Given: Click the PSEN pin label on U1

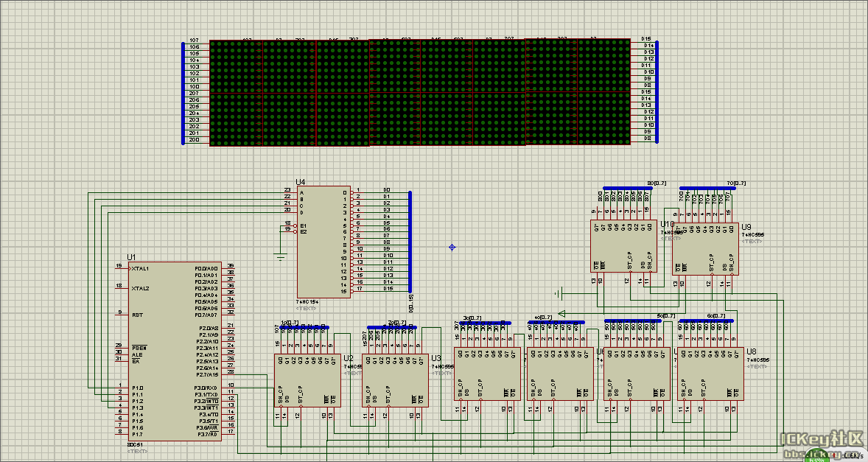Looking at the screenshot, I should tap(139, 348).
